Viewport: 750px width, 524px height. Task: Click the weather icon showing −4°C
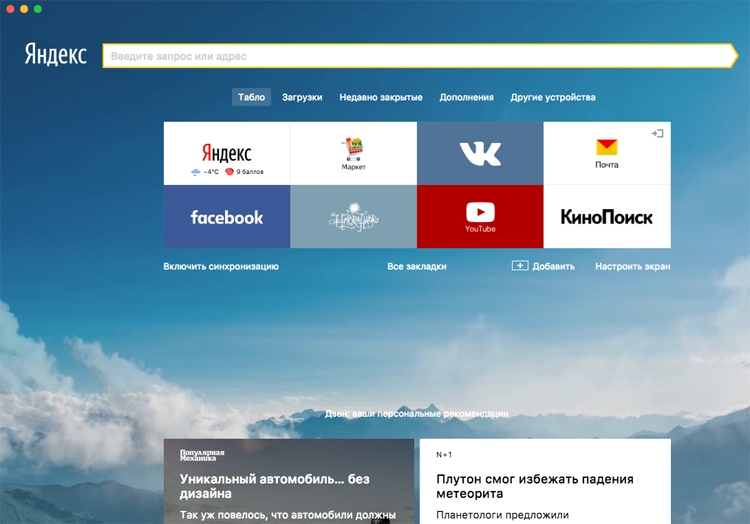coord(195,172)
